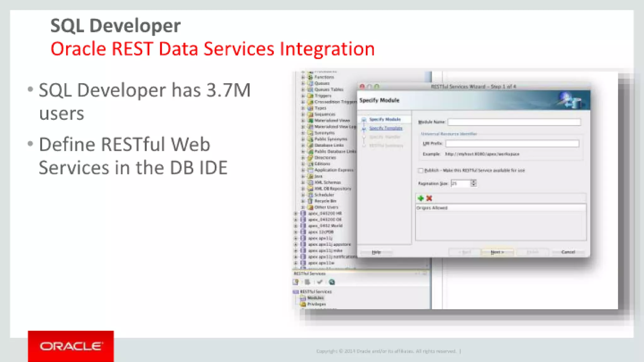The width and height of the screenshot is (644, 362).
Task: Click the disabled Finish button in wizard
Action: tap(533, 252)
